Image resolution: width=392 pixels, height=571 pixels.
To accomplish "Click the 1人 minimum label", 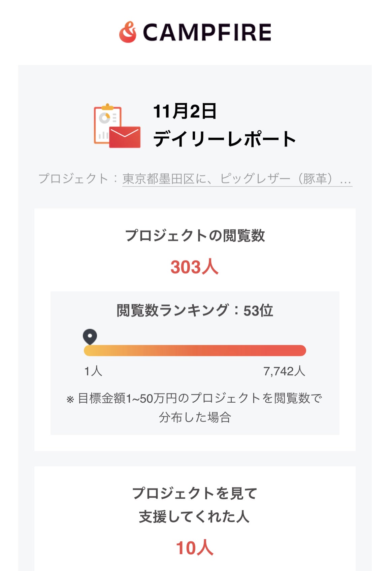I will click(93, 371).
